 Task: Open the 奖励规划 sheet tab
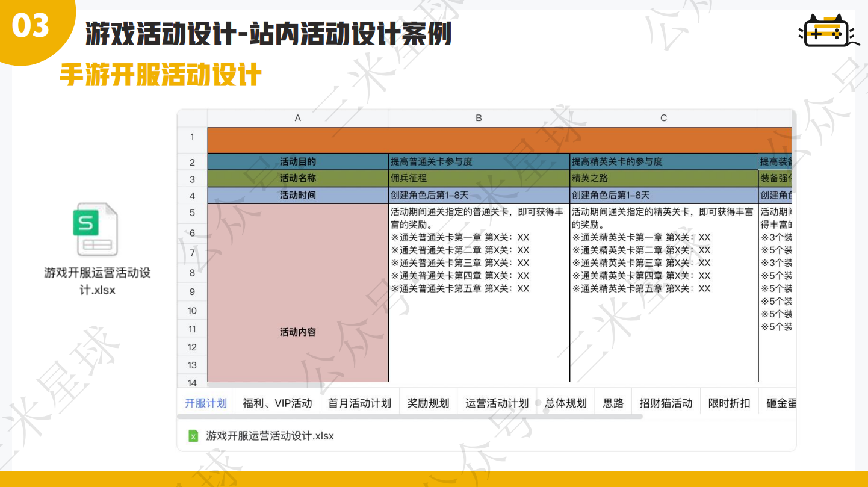point(428,403)
